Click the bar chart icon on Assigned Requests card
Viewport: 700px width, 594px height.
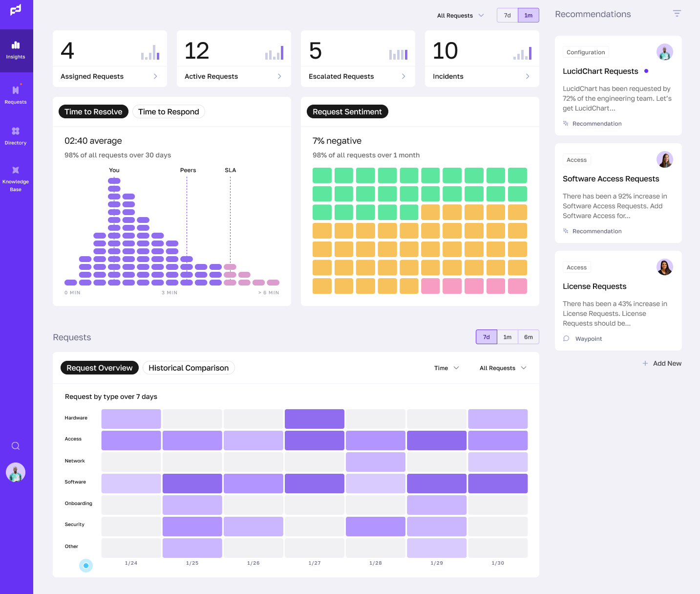[x=150, y=52]
